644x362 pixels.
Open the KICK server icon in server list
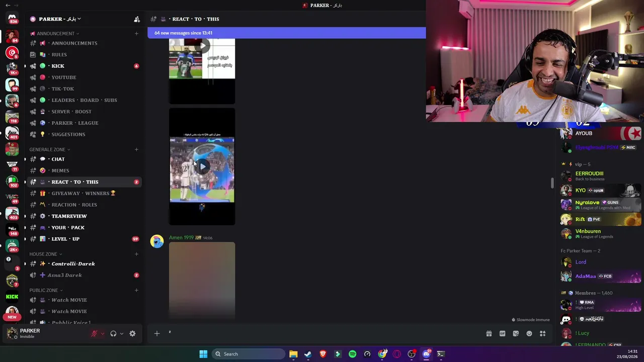click(12, 297)
